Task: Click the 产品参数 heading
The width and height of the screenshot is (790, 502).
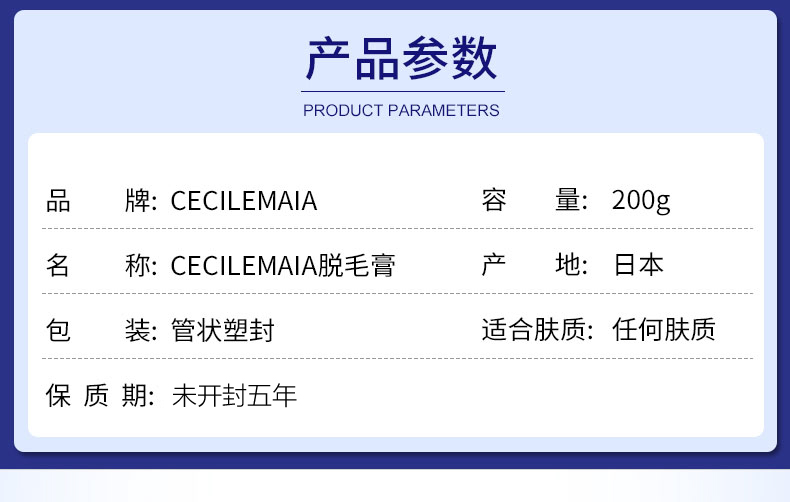Action: point(402,58)
